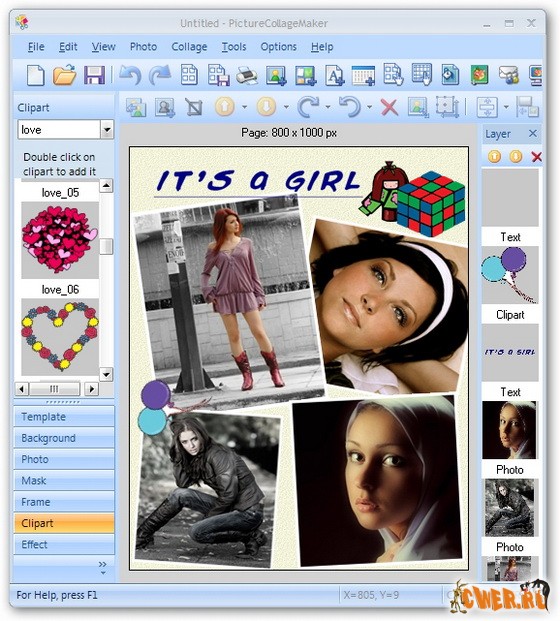This screenshot has width=560, height=621.
Task: Undo the last action with blue arrow
Action: tap(130, 75)
